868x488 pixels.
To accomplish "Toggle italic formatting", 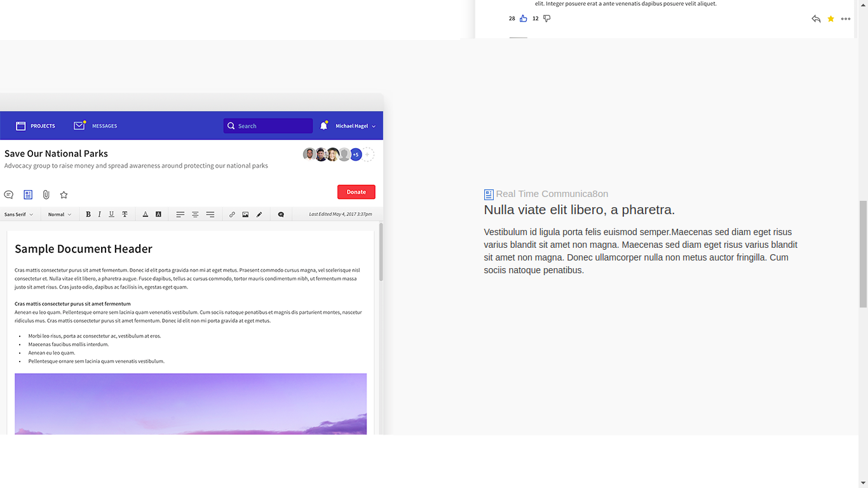I will (99, 214).
